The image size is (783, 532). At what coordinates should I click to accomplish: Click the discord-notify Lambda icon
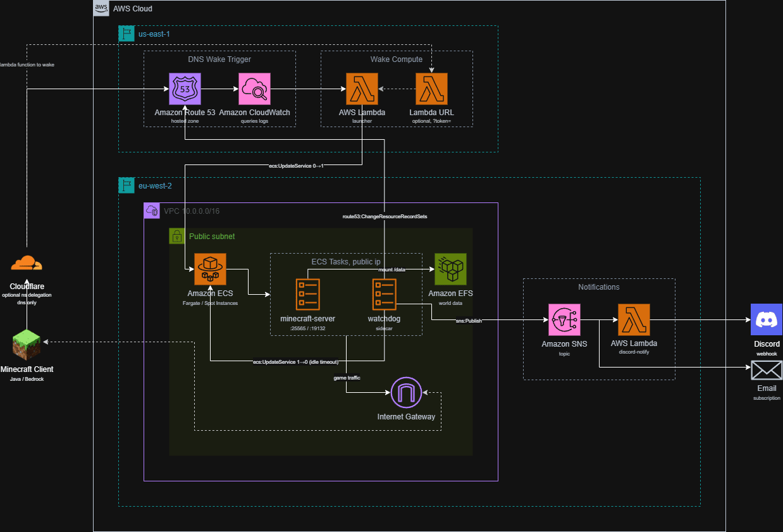click(634, 320)
